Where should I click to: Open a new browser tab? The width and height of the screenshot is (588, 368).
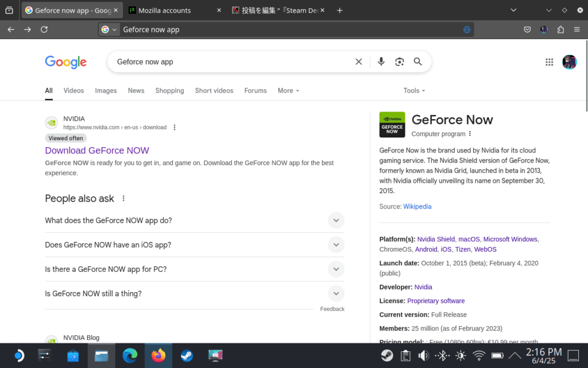pyautogui.click(x=340, y=10)
